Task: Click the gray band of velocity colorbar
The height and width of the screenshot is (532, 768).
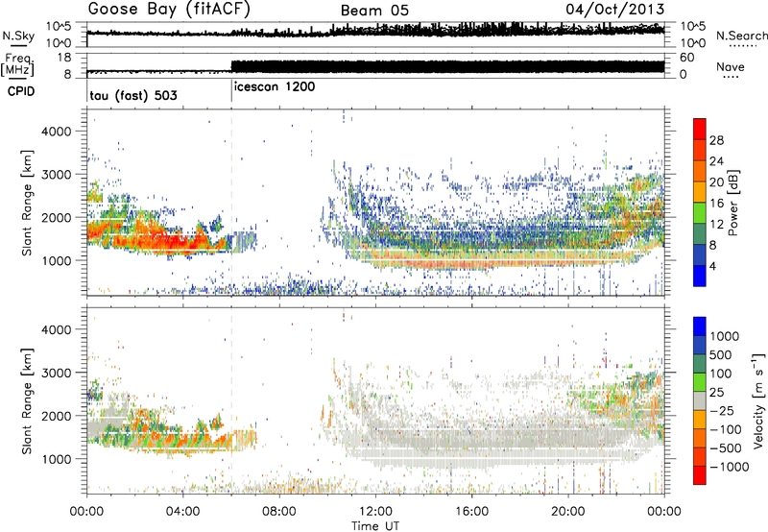Action: pyautogui.click(x=700, y=400)
